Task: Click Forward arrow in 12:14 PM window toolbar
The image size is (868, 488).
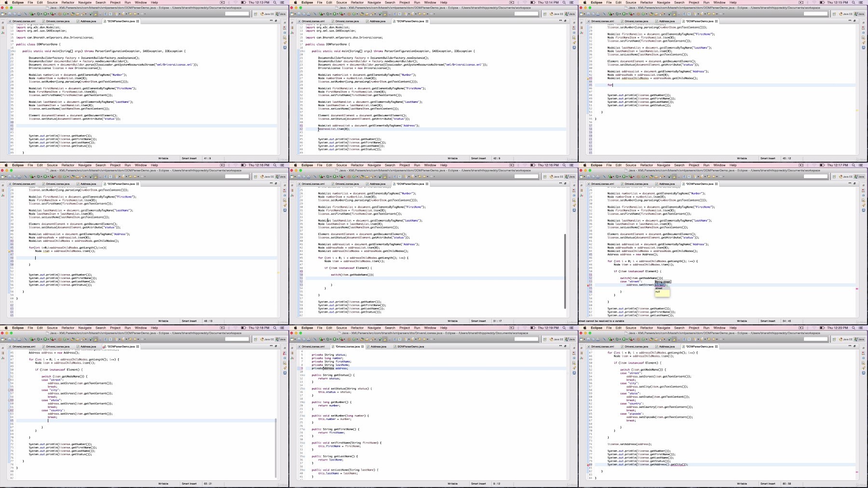Action: pos(431,14)
